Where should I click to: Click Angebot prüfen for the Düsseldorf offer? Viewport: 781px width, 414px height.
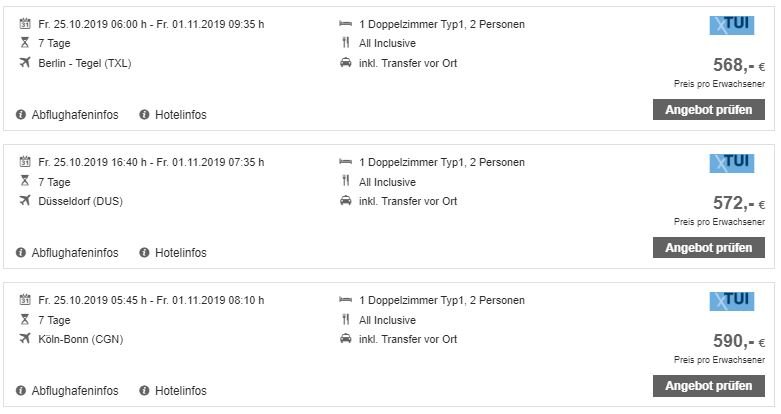tap(709, 248)
